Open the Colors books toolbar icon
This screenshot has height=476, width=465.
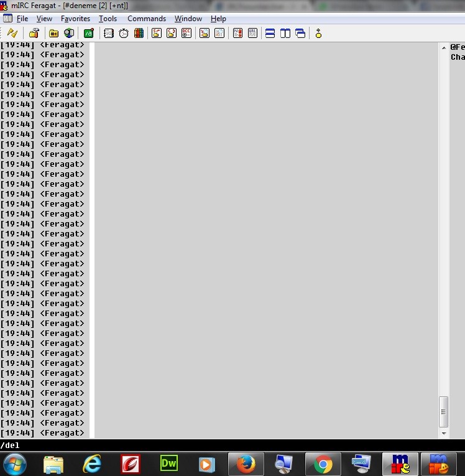[x=139, y=33]
